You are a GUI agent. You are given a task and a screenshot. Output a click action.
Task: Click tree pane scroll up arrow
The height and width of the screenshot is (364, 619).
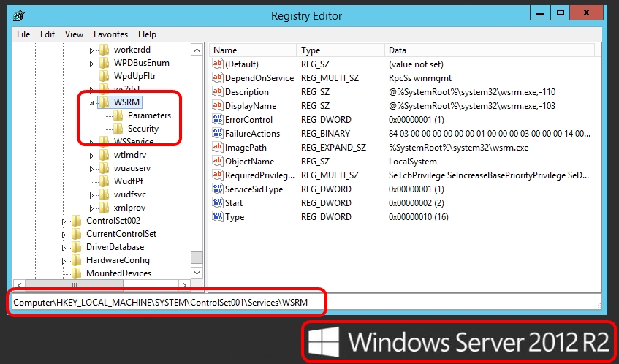click(x=197, y=50)
